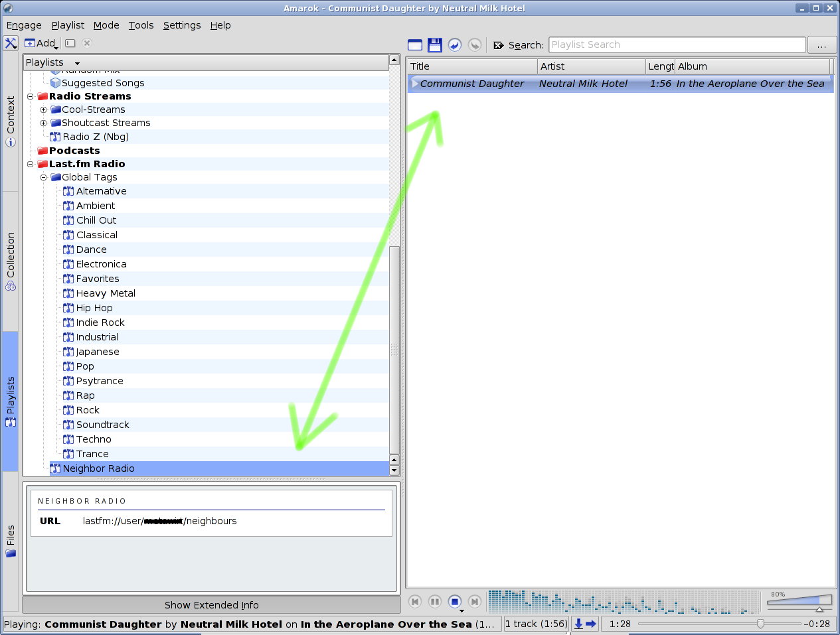Expand the Shoutcast Streams tree node
Viewport: 840px width, 635px height.
(43, 123)
